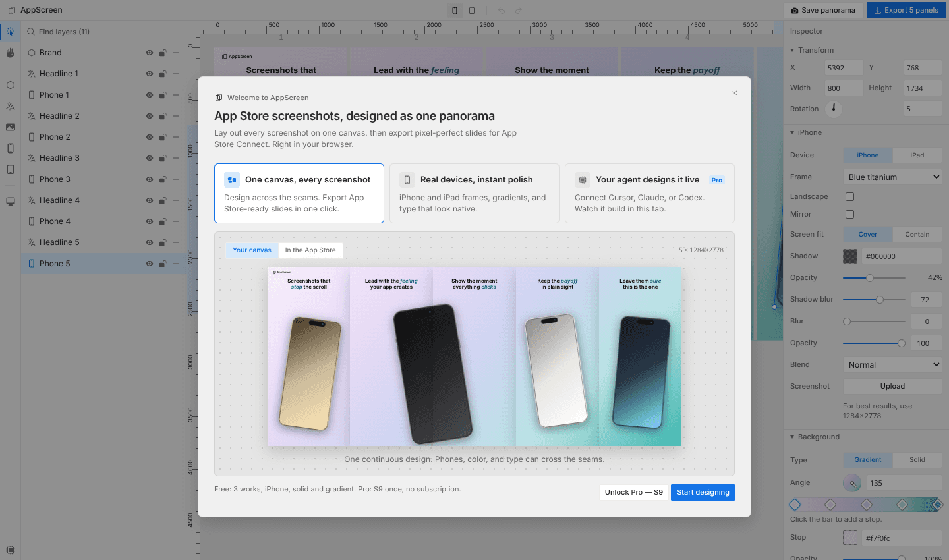Click the undo arrow in the top bar

502,11
